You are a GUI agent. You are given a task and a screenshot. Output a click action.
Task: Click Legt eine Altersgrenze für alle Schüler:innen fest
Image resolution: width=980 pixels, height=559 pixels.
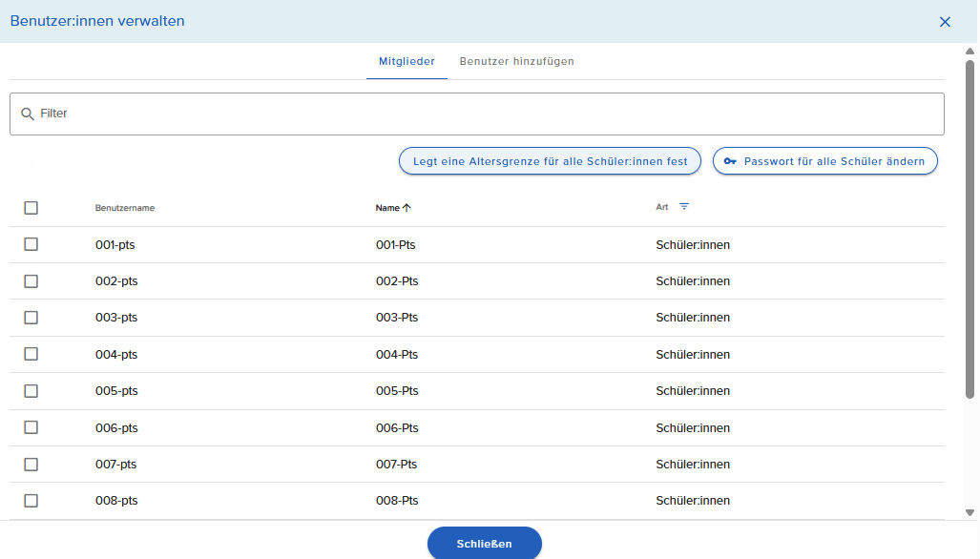[x=550, y=161]
